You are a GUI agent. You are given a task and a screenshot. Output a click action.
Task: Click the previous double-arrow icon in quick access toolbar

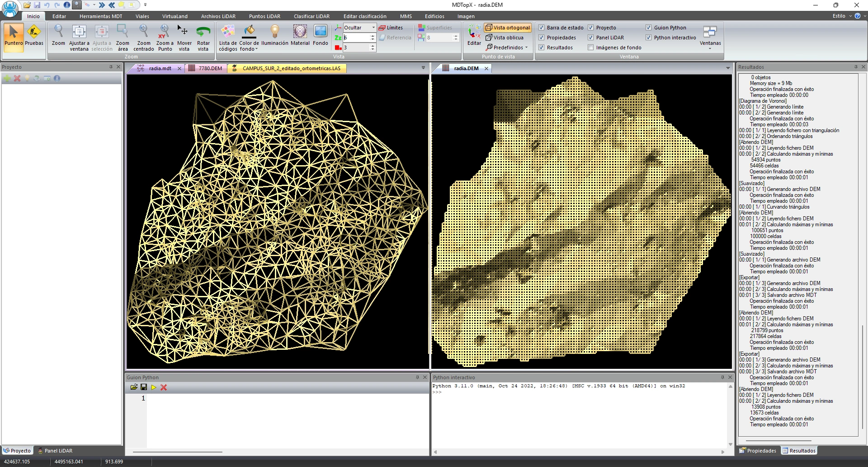tap(112, 5)
